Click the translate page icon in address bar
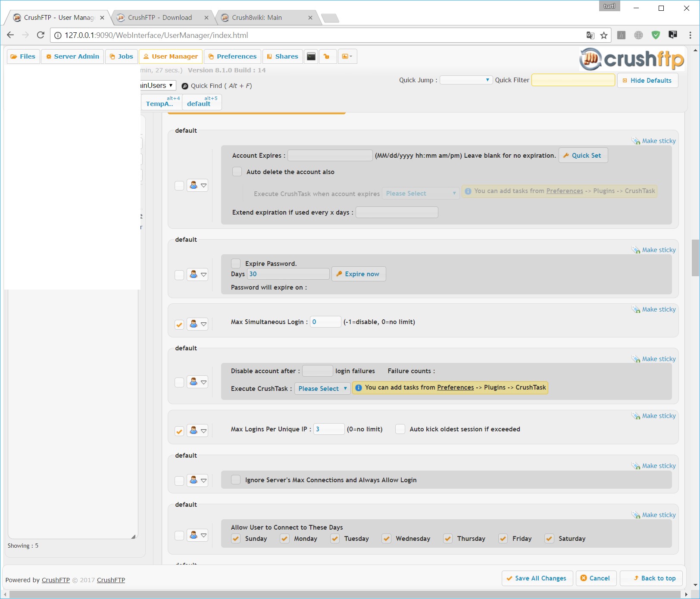Screen dimensions: 700x599 coord(591,35)
